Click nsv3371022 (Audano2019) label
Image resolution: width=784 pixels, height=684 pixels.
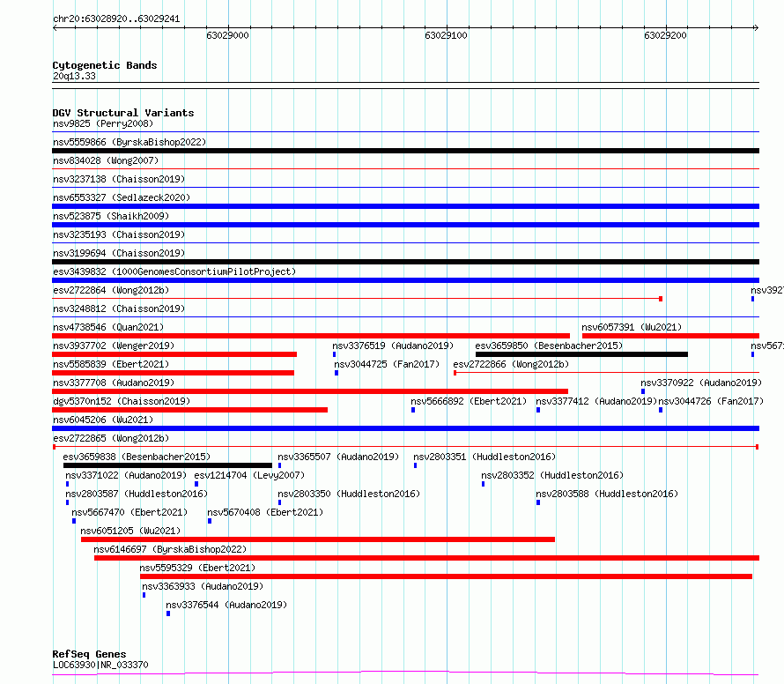126,475
